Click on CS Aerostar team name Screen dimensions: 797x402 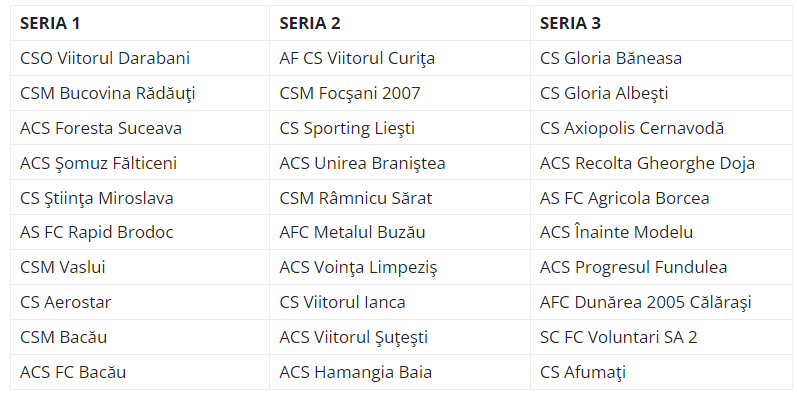(65, 302)
